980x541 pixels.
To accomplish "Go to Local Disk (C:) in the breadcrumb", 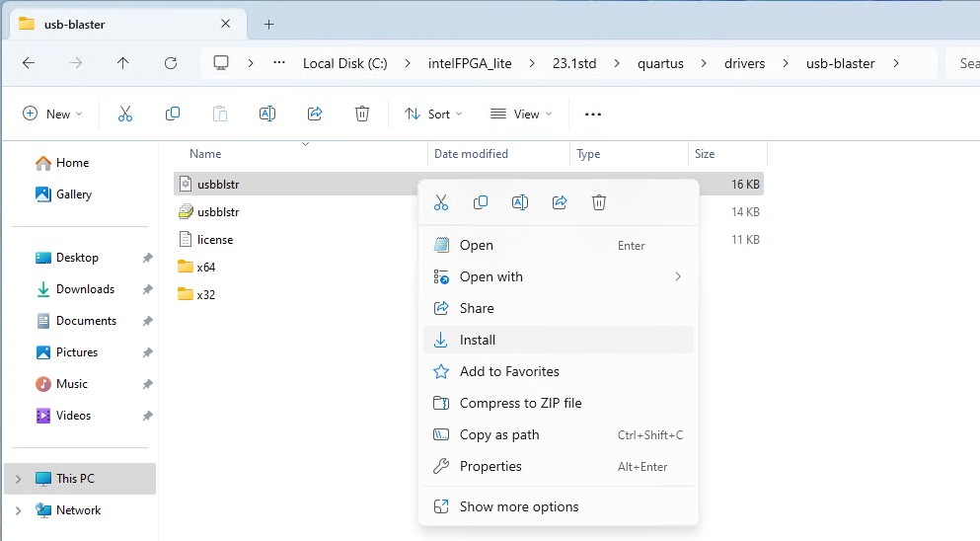I will tap(345, 63).
